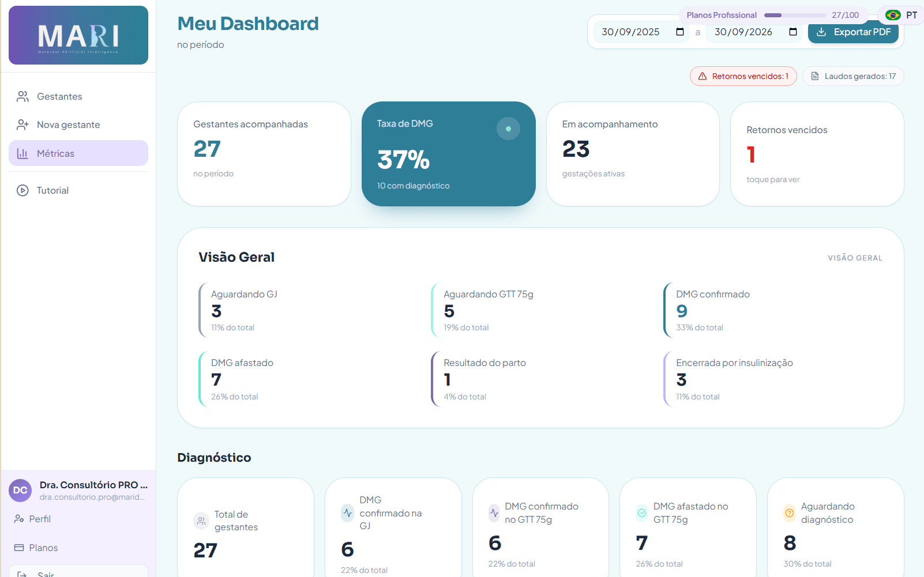Viewport: 924px width, 577px height.
Task: Open Nova gestante in the sidebar
Action: click(x=78, y=125)
